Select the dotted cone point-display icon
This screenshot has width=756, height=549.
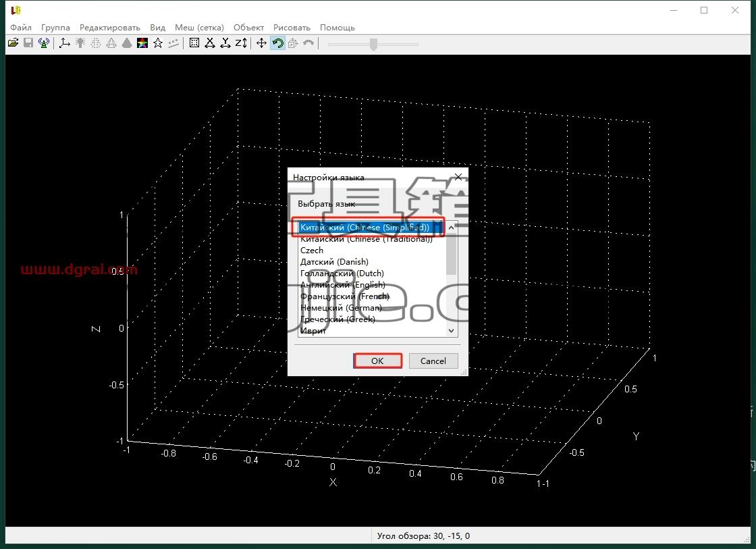(96, 43)
